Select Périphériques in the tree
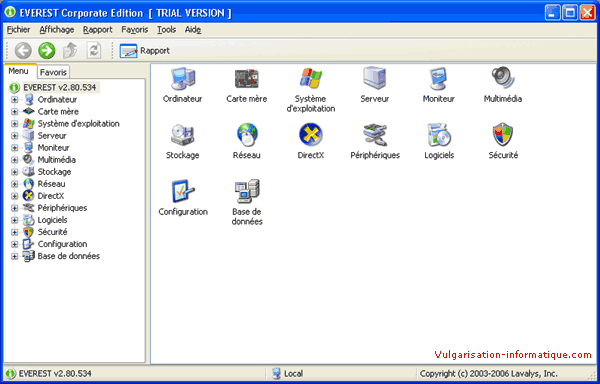The image size is (600, 384). click(x=62, y=208)
